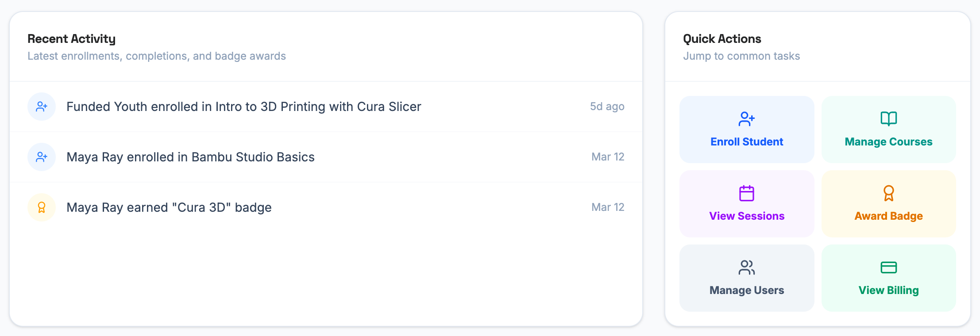
Task: Click the Enroll Student person-plus icon
Action: 746,118
